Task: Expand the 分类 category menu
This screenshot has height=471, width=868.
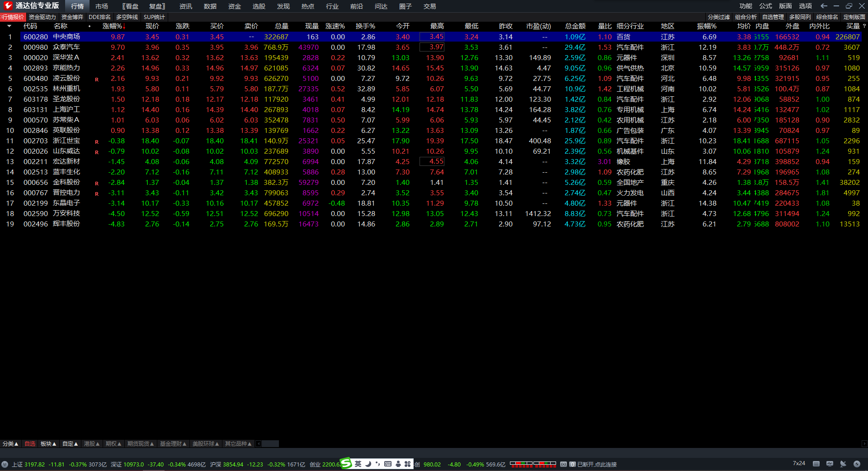Action: pos(10,444)
